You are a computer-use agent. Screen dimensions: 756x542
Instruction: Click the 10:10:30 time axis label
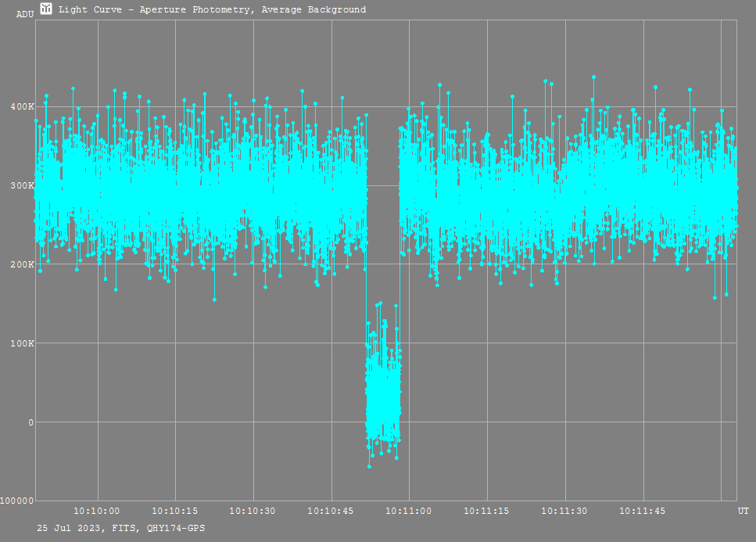(x=253, y=511)
